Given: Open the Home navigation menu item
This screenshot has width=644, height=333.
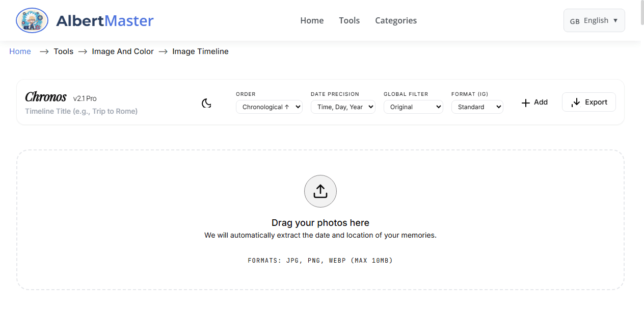Looking at the screenshot, I should [312, 20].
